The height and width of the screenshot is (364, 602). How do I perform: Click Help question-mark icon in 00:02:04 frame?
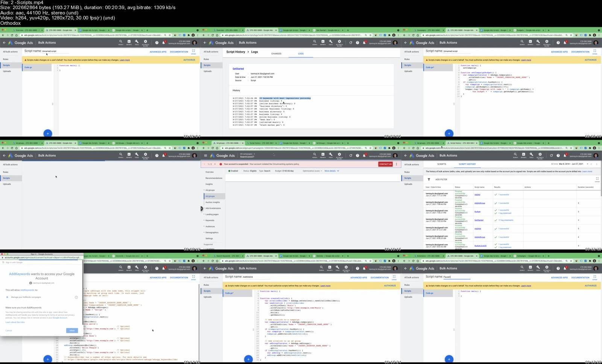[157, 42]
